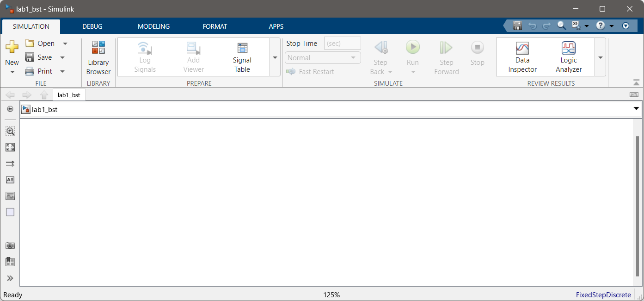This screenshot has width=644, height=301.
Task: Click the Print button
Action: point(38,71)
